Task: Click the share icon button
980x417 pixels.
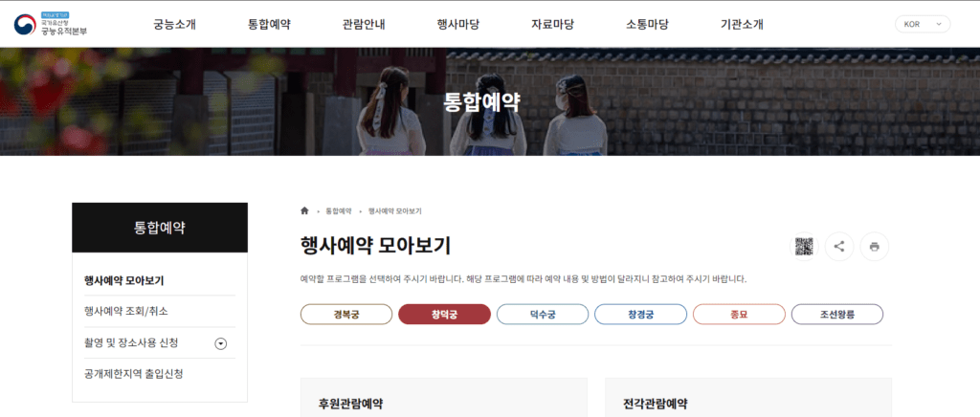Action: point(838,247)
